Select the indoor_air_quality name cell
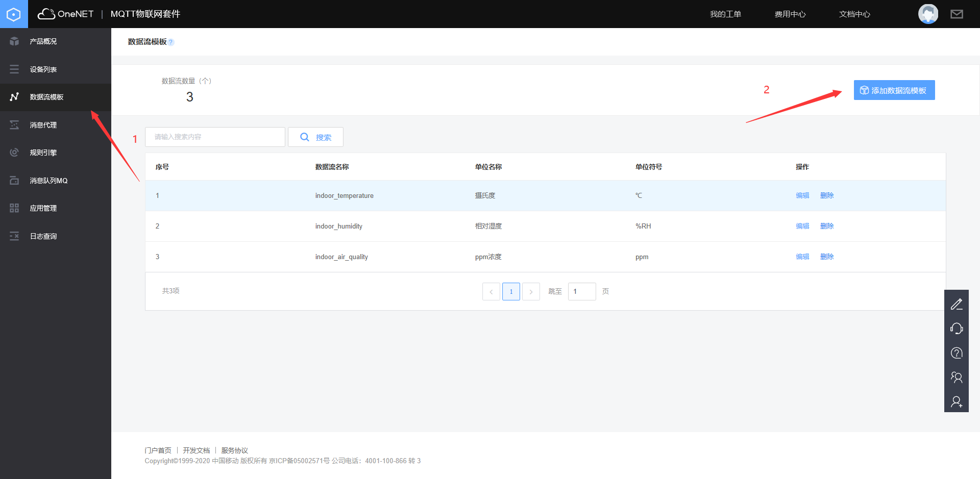The height and width of the screenshot is (479, 980). [x=341, y=257]
